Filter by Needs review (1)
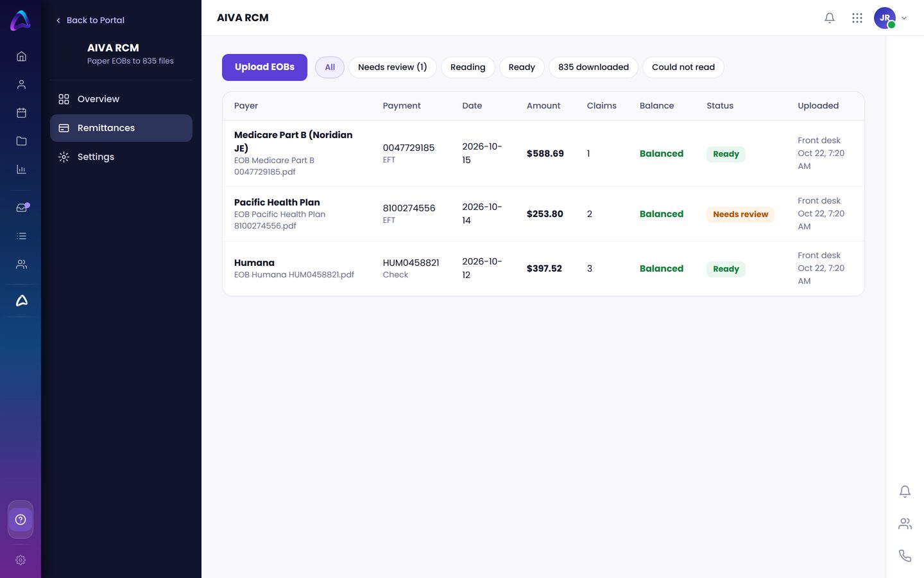 (x=393, y=67)
